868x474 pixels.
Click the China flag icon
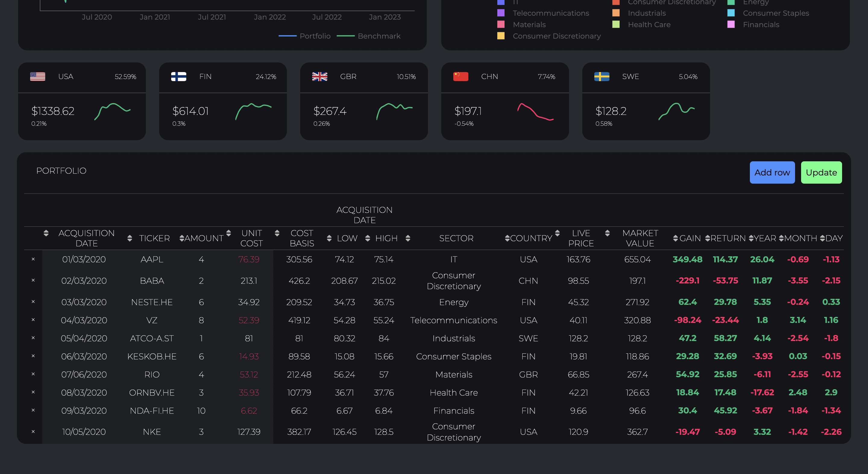(x=461, y=77)
